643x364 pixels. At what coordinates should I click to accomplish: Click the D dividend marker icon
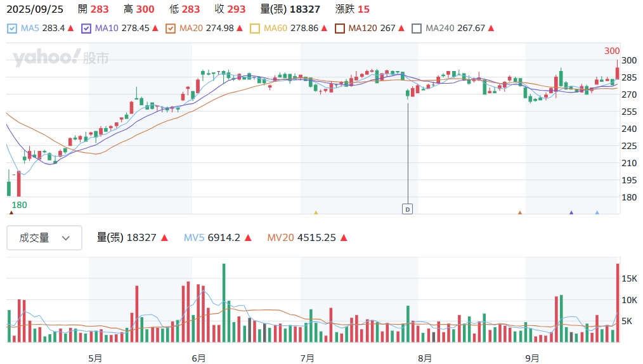407,209
